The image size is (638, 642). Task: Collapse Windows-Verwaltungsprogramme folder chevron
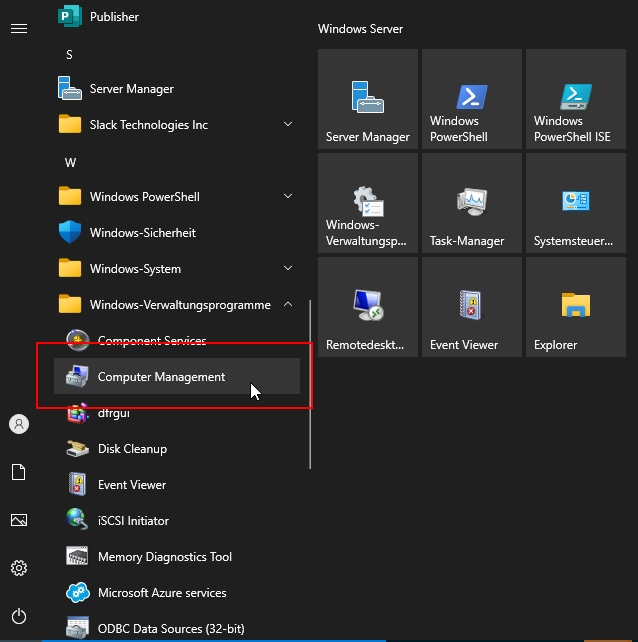[288, 304]
